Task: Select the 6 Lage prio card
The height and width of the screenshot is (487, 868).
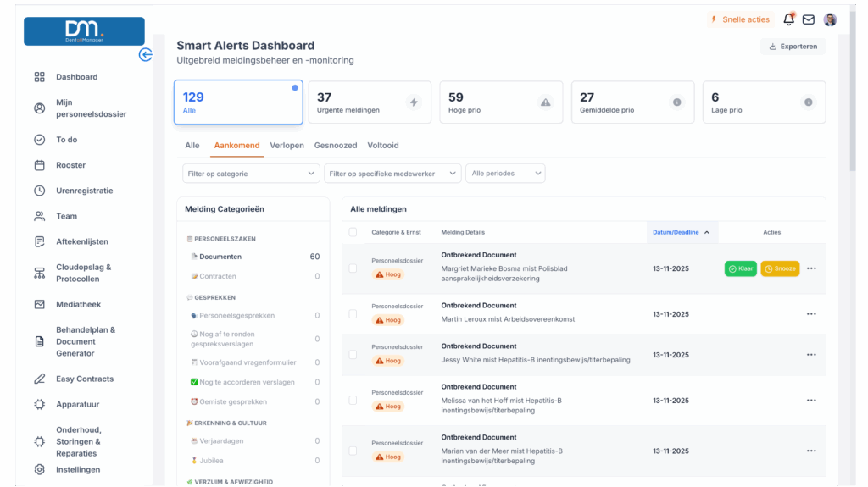Action: pyautogui.click(x=765, y=102)
